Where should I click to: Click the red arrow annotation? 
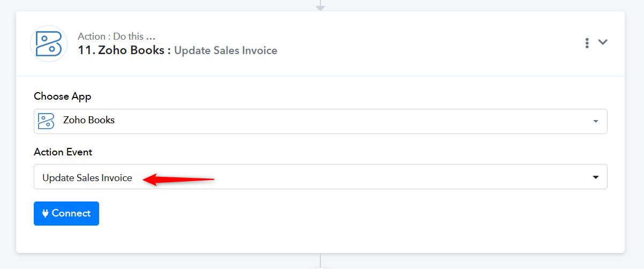(x=178, y=180)
